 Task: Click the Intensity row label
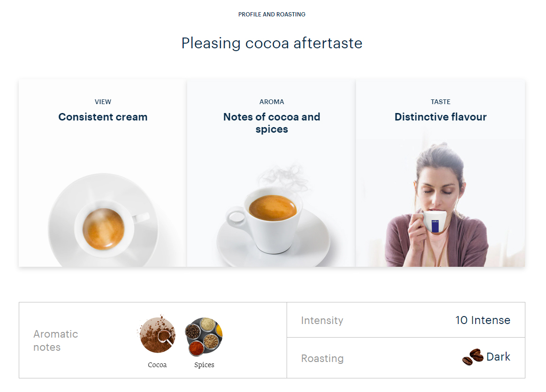click(322, 320)
